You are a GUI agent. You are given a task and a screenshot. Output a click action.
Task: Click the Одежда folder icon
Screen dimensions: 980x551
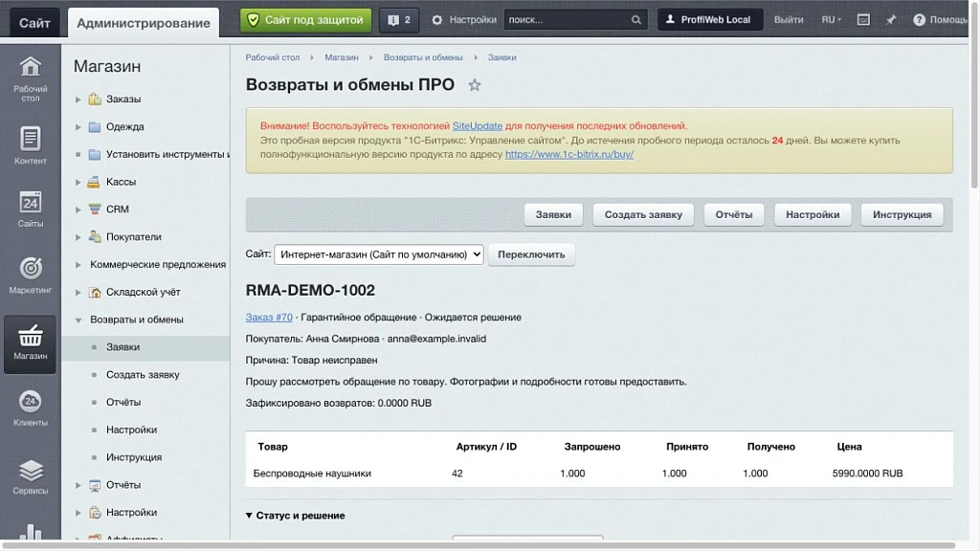95,127
